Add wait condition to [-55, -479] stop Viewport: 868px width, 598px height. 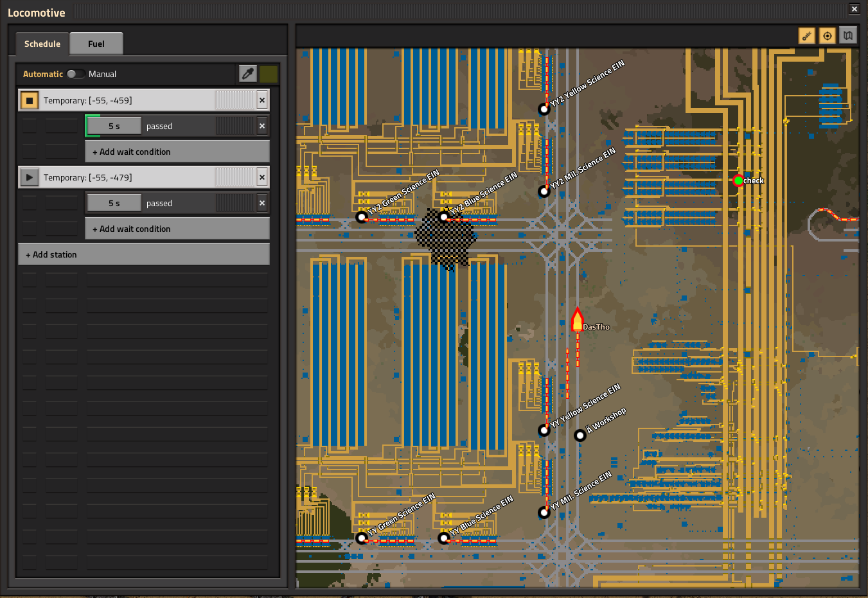click(177, 229)
